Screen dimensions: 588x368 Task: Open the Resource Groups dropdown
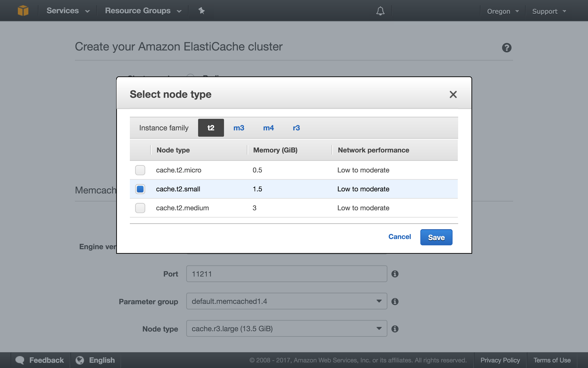point(143,11)
